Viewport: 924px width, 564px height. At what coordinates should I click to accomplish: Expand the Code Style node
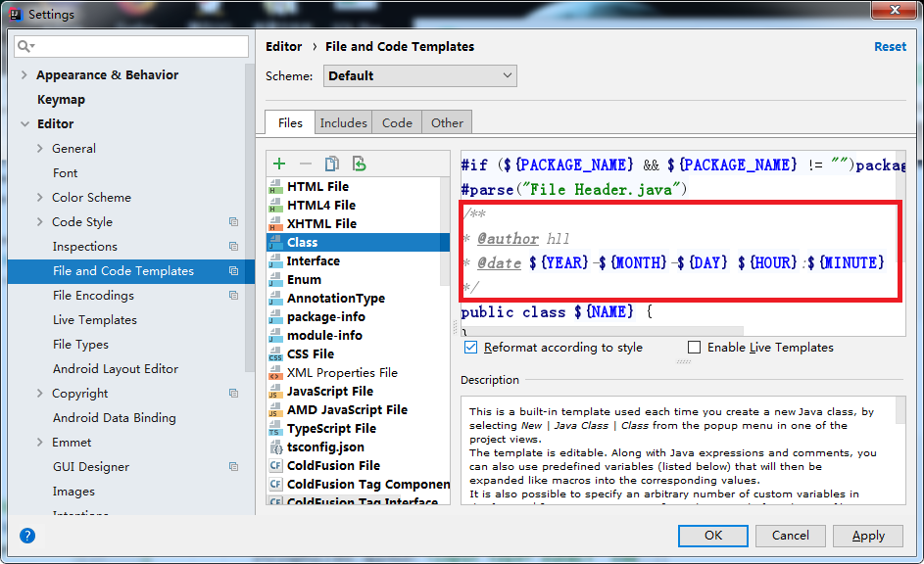pyautogui.click(x=40, y=222)
